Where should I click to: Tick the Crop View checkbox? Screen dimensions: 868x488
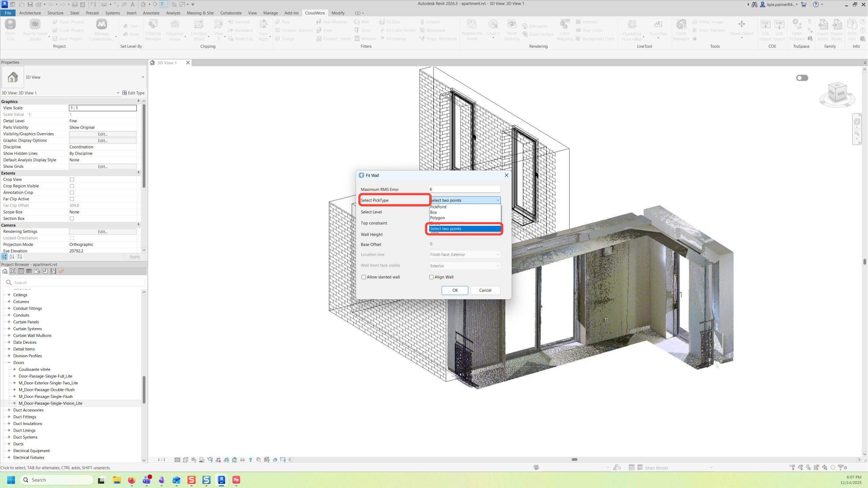click(72, 180)
